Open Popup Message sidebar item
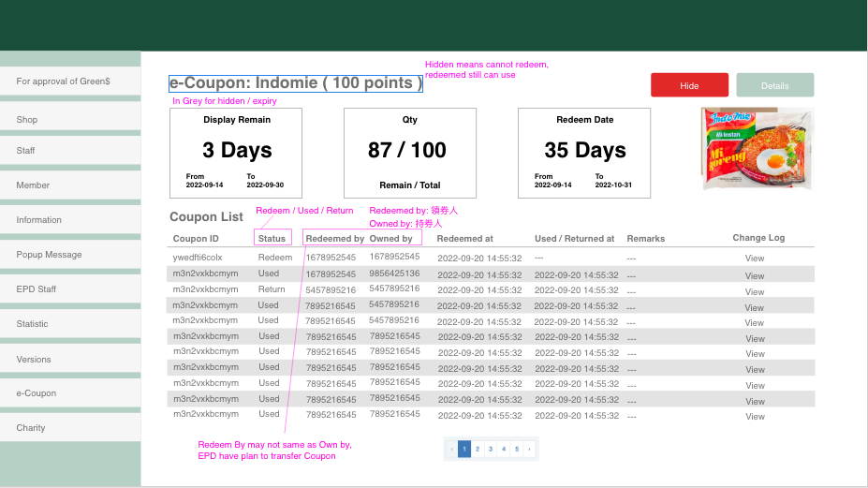The height and width of the screenshot is (488, 868). coord(70,255)
